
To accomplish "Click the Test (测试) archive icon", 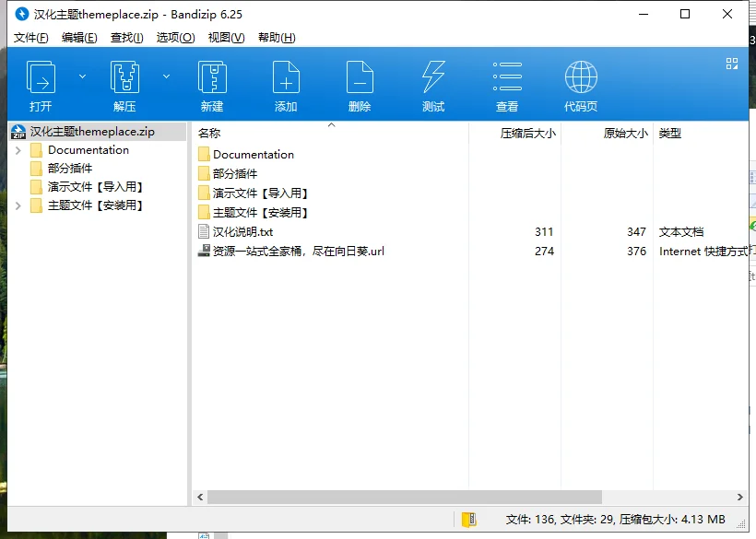I will (433, 77).
